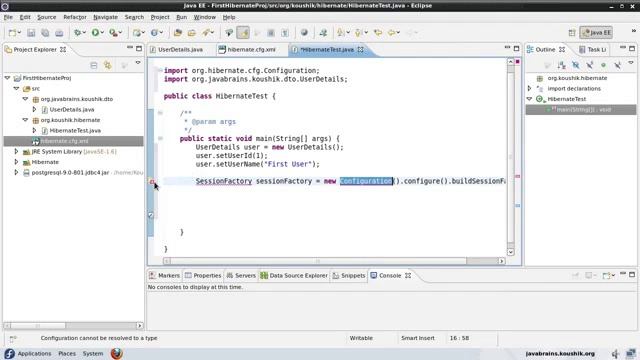Close the HibernateTest.java editor tab
Viewport: 640px width, 360px height.
(360, 49)
